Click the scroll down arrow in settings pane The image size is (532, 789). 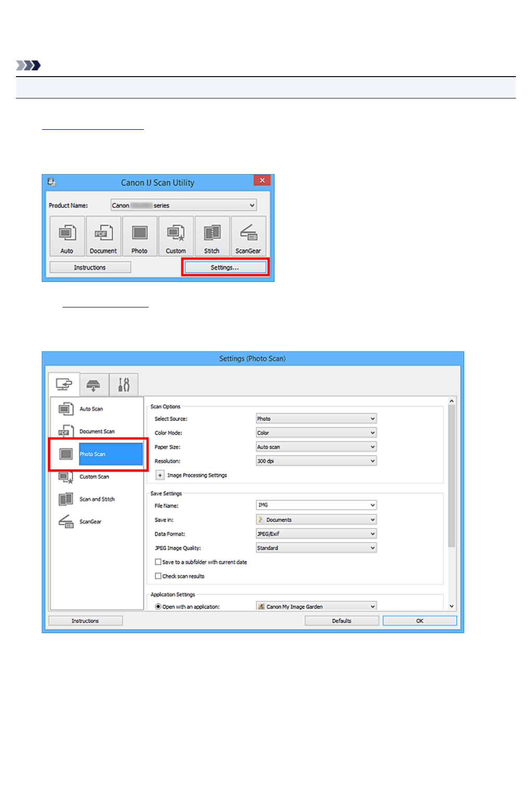coord(452,606)
